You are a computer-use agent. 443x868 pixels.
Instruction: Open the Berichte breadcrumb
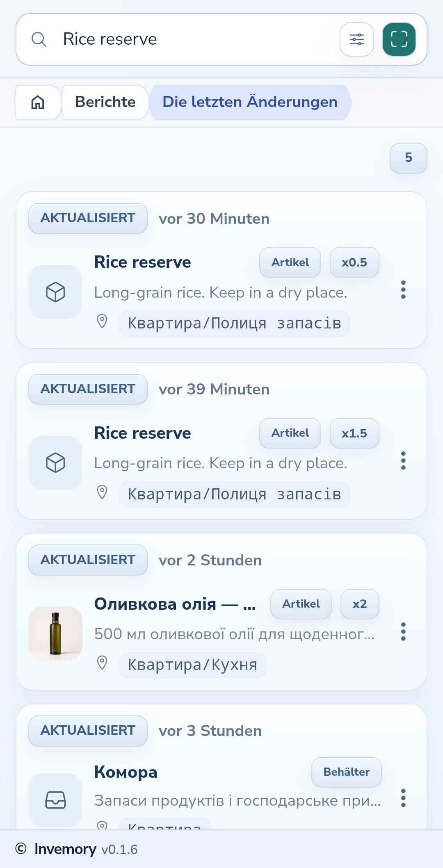pos(105,102)
